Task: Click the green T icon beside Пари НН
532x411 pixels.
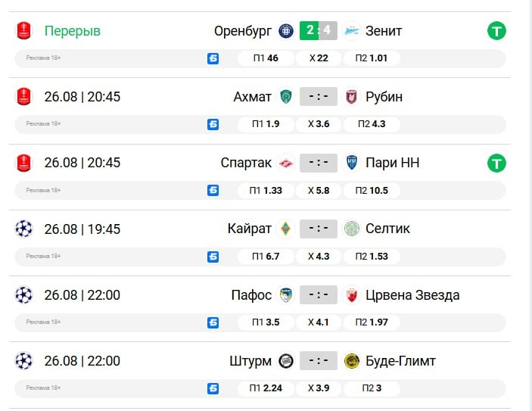Action: point(496,163)
